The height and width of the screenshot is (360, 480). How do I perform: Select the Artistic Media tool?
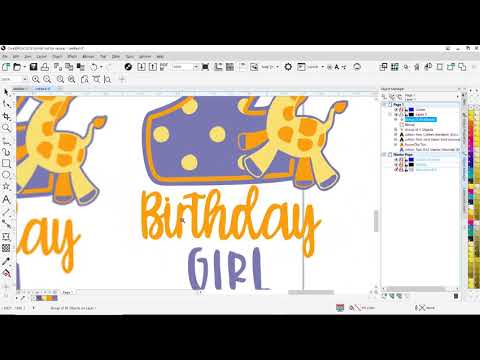click(6, 152)
